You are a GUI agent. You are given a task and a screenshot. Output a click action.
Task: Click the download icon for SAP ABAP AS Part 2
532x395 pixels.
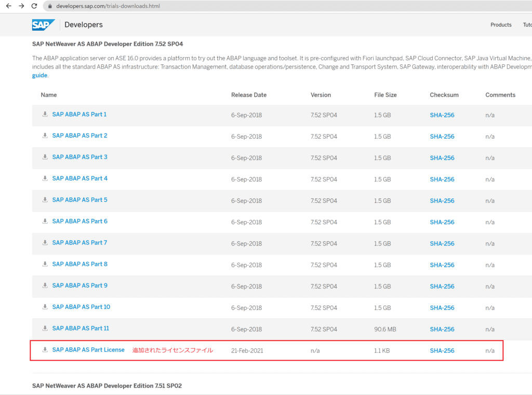[45, 135]
